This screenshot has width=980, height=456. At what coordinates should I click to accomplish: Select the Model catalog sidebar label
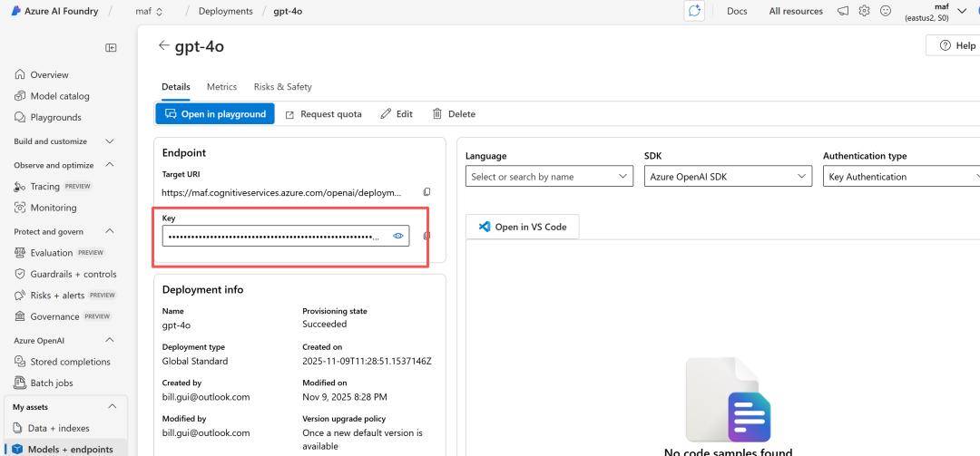pyautogui.click(x=60, y=96)
